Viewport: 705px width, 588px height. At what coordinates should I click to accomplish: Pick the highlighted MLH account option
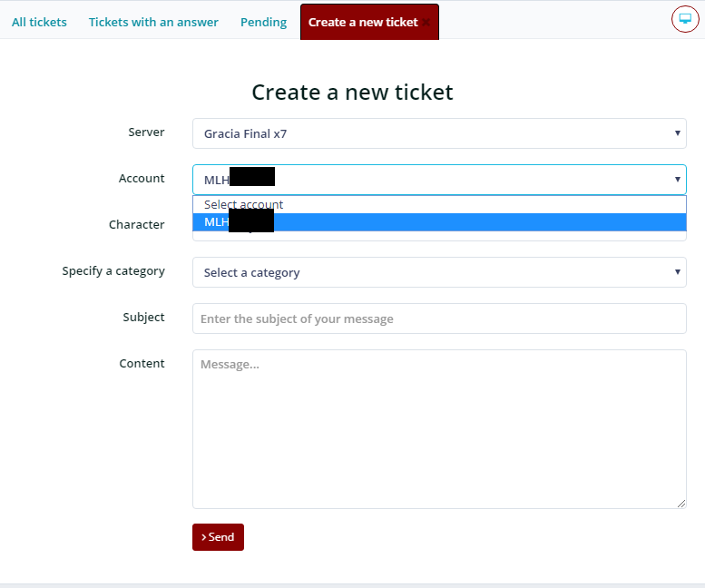click(439, 222)
